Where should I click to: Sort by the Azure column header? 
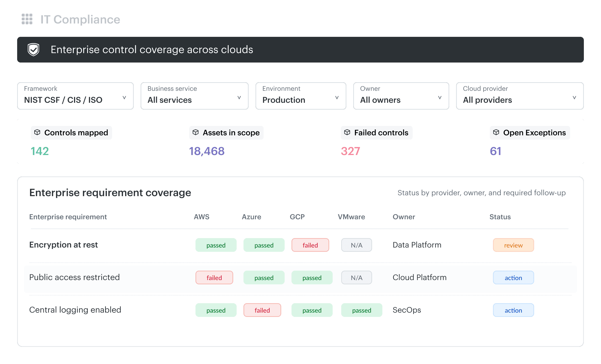[251, 217]
